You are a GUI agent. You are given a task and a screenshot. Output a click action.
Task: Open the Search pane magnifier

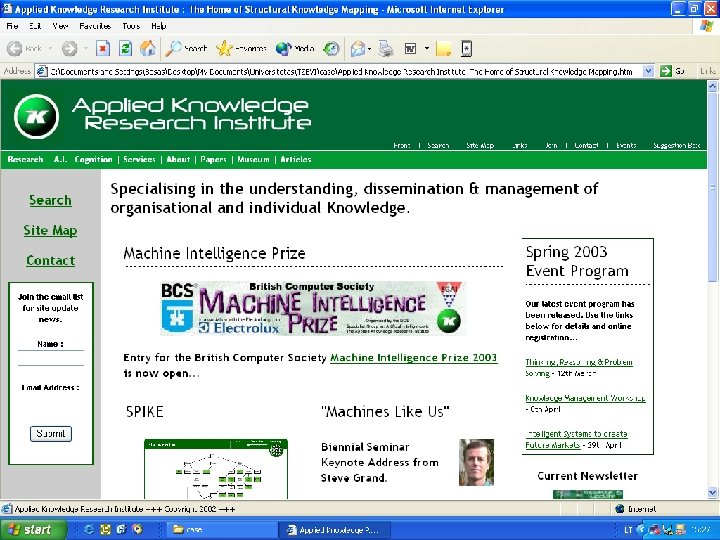coord(186,48)
